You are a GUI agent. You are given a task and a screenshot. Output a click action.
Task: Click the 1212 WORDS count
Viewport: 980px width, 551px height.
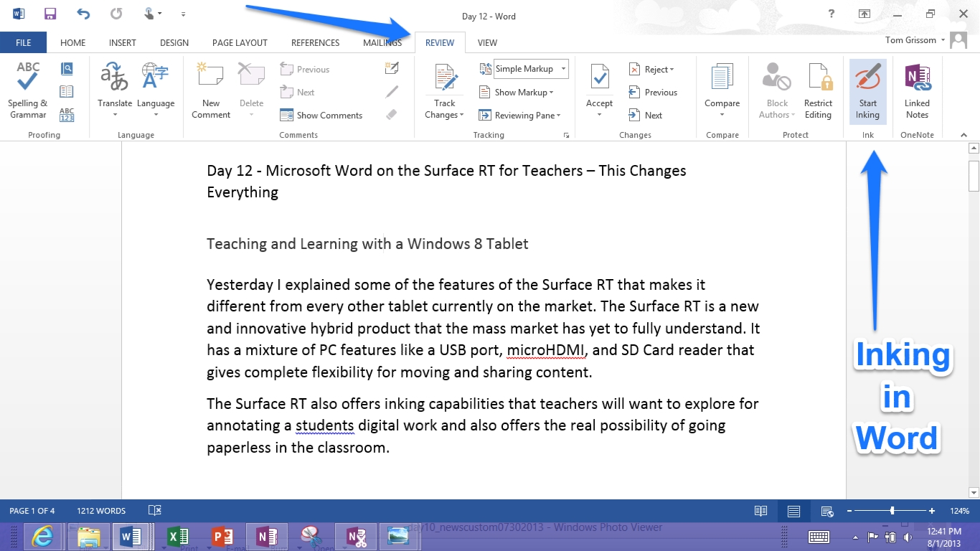coord(101,511)
